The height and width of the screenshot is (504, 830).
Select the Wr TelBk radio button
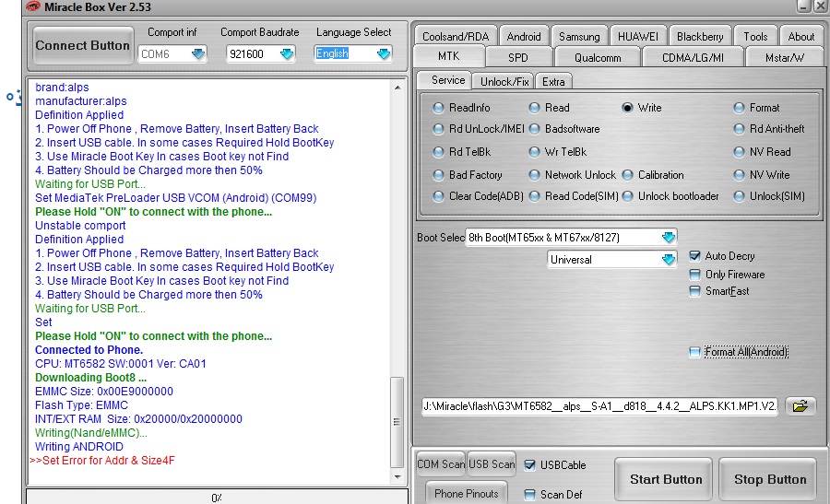coord(535,152)
